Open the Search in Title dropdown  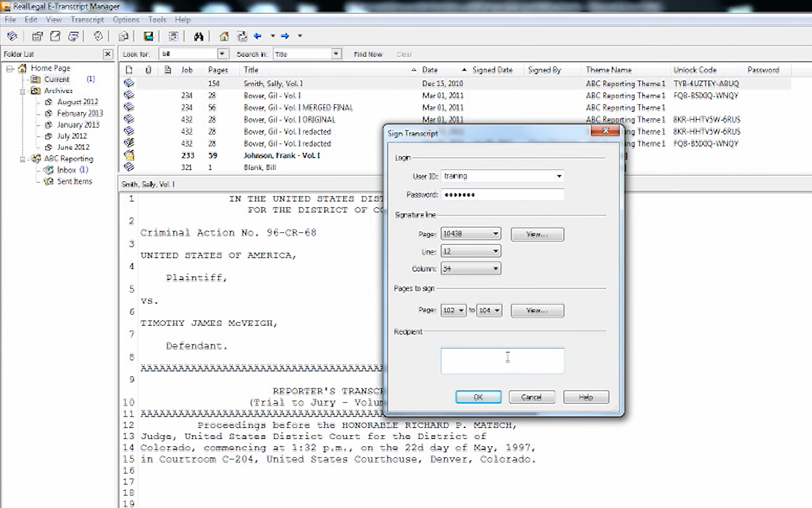point(336,54)
